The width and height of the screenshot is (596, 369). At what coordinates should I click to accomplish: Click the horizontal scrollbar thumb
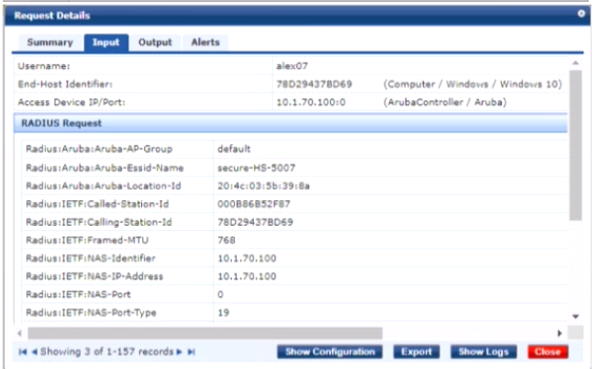(x=205, y=333)
